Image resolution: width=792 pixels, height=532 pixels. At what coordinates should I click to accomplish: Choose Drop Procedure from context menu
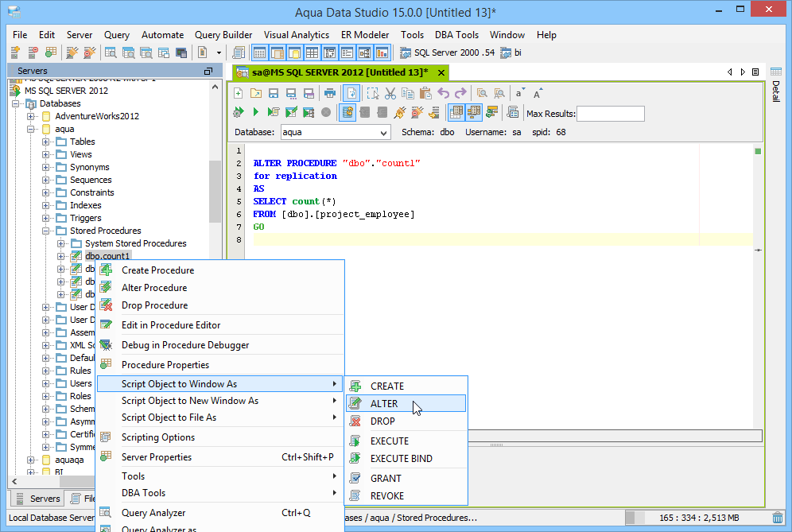click(x=220, y=305)
